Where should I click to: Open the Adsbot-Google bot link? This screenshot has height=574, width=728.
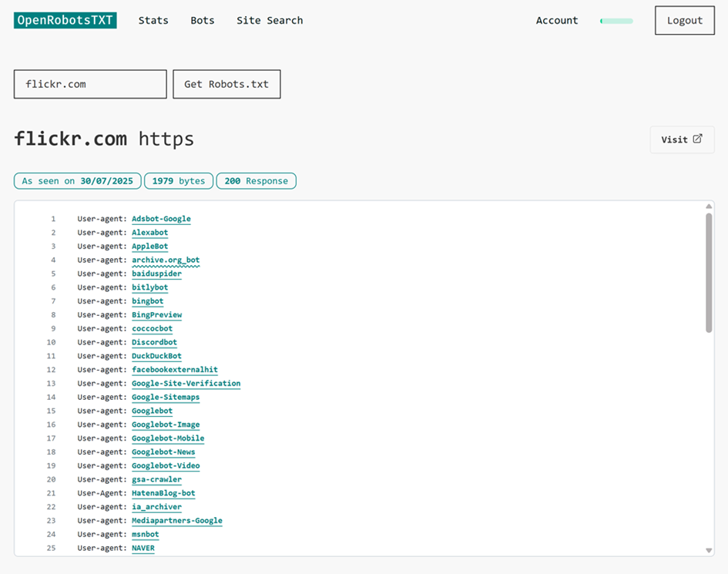[x=161, y=219]
